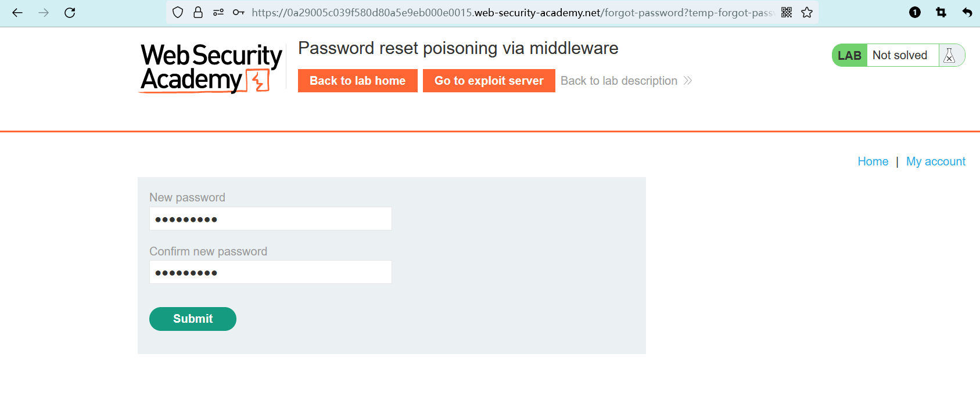Open the site permissions icon
Image resolution: width=980 pixels, height=411 pixels.
coord(218,13)
